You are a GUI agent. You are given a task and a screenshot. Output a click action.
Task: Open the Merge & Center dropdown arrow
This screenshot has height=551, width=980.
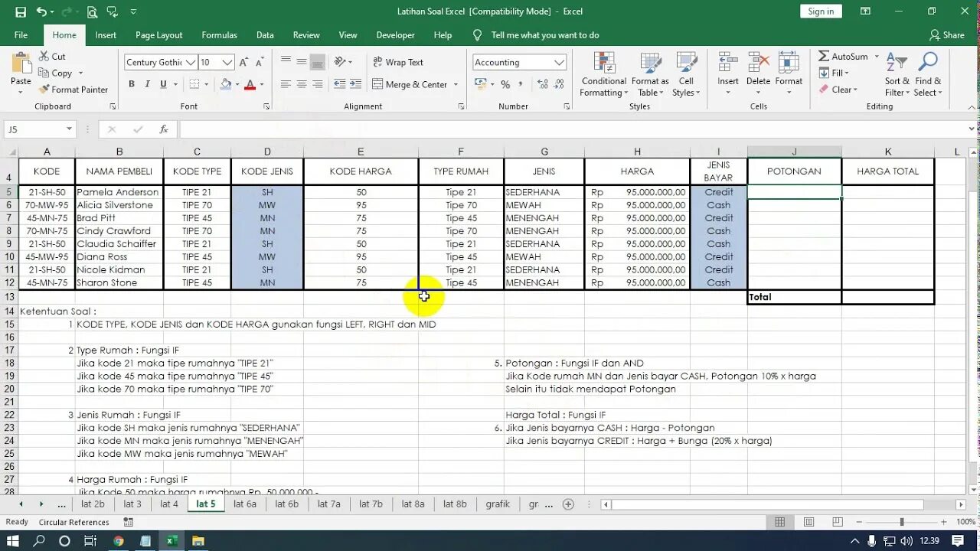(456, 85)
